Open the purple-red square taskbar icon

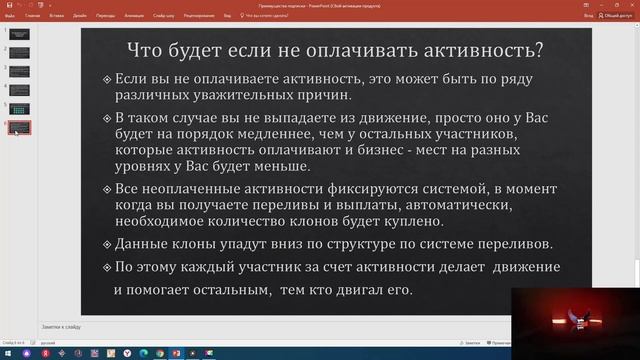(x=95, y=353)
